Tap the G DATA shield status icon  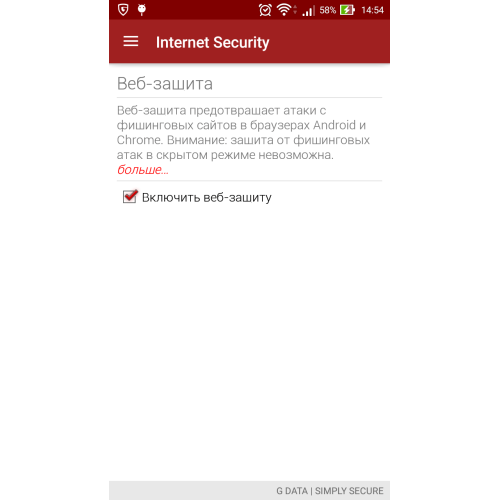click(x=123, y=10)
